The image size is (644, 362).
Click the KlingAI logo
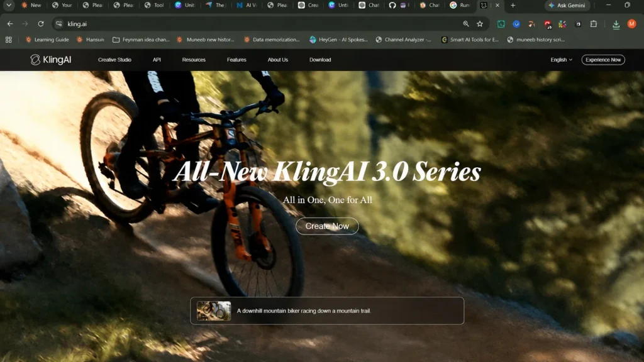tap(50, 60)
